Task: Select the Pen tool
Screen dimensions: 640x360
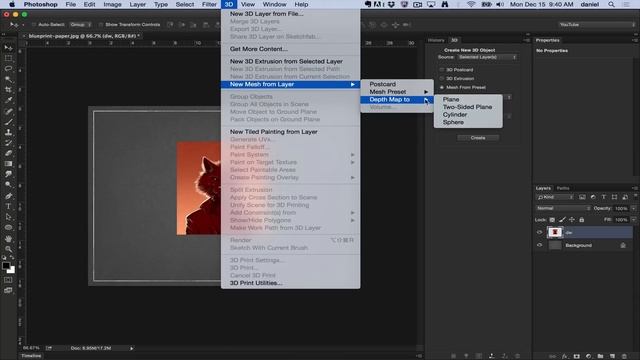Action: click(8, 196)
